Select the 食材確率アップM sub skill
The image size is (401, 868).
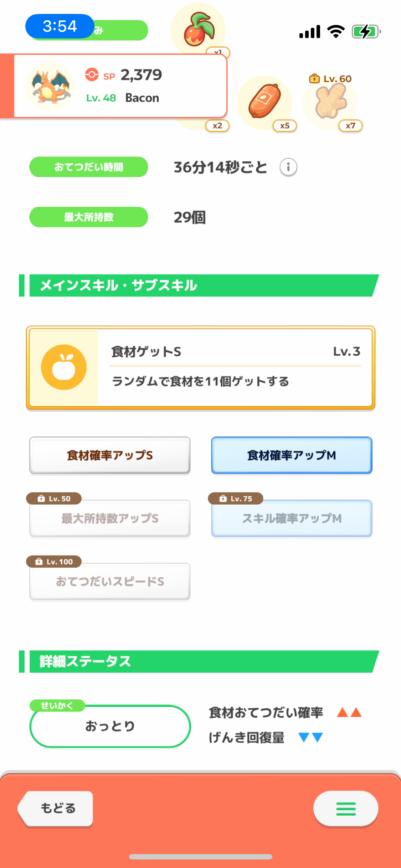(292, 455)
